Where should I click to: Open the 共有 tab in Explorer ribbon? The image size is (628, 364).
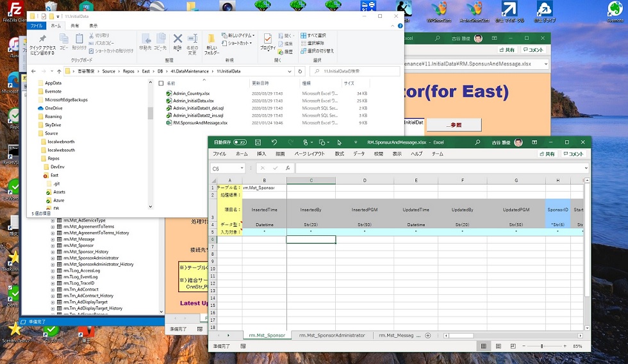(x=75, y=26)
